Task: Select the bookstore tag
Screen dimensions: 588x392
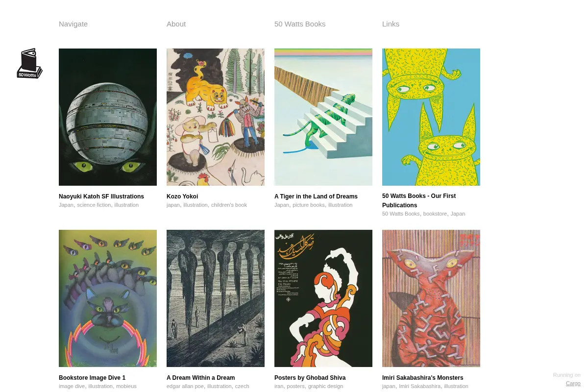Action: (435, 214)
